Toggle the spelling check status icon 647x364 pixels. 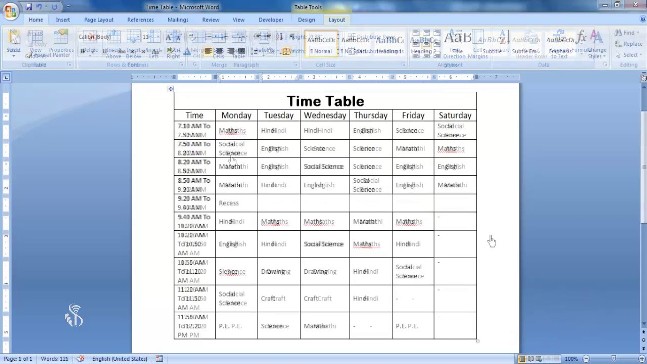coord(80,359)
